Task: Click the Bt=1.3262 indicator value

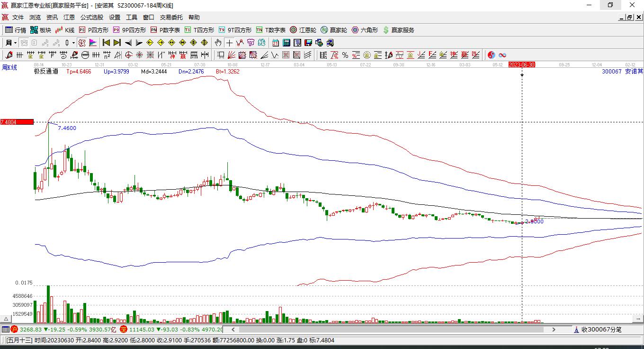Action: pos(228,72)
